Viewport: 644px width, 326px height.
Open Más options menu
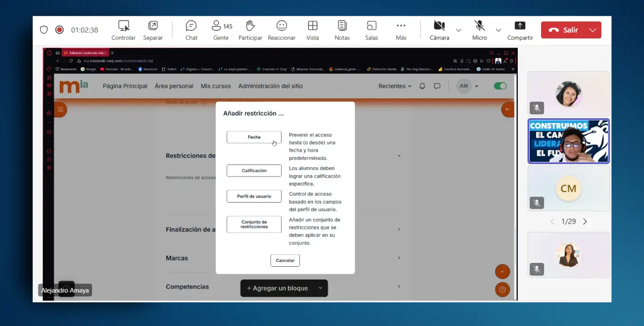click(401, 30)
